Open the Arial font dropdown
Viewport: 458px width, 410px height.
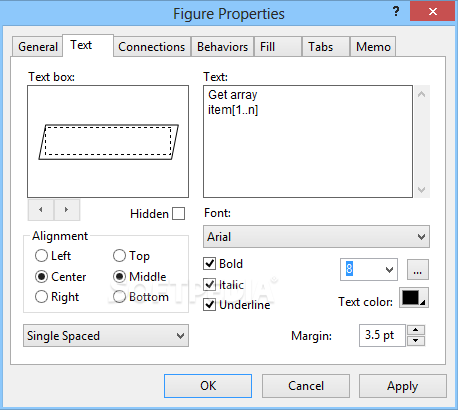pyautogui.click(x=316, y=237)
